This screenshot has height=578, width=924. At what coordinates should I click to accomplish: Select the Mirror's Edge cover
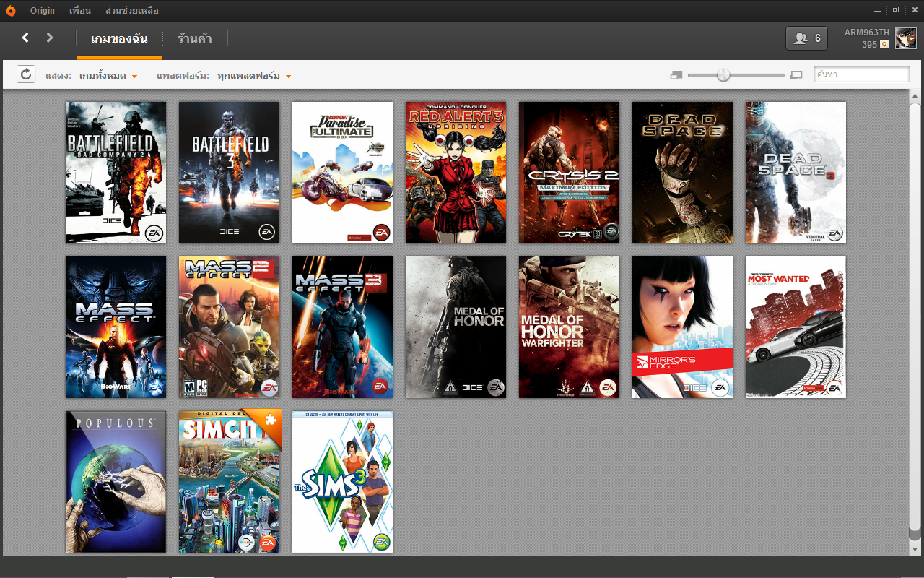pyautogui.click(x=683, y=327)
